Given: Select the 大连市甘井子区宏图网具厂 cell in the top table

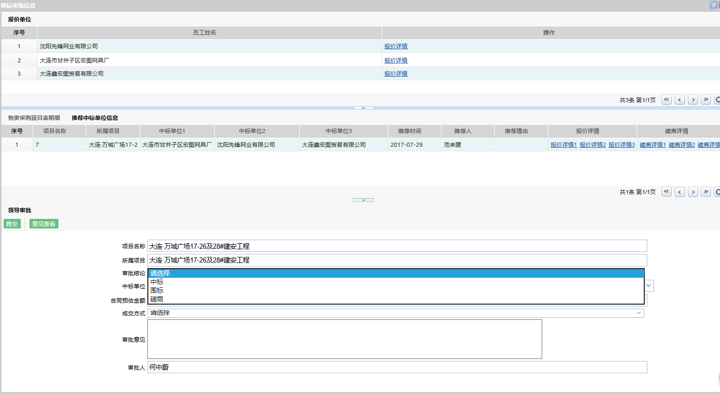Looking at the screenshot, I should click(209, 60).
